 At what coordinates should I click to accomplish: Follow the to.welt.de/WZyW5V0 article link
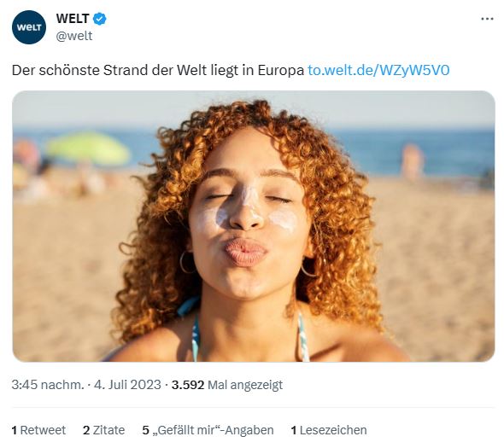(x=378, y=70)
